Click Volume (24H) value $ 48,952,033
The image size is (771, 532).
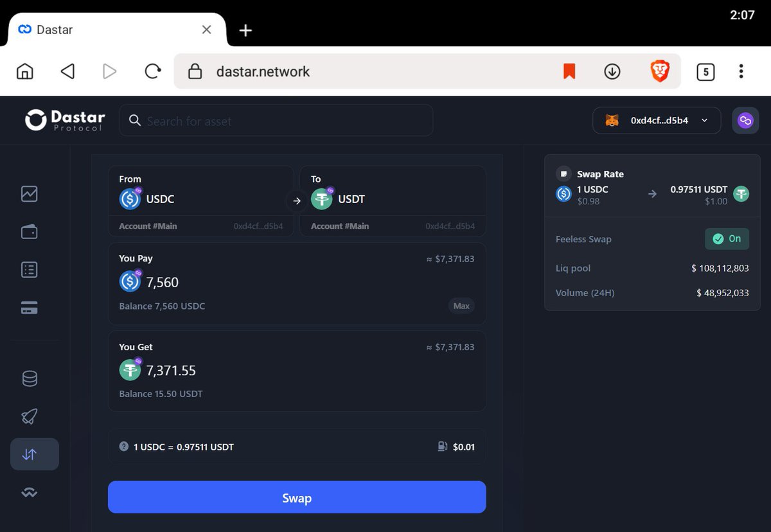point(723,292)
